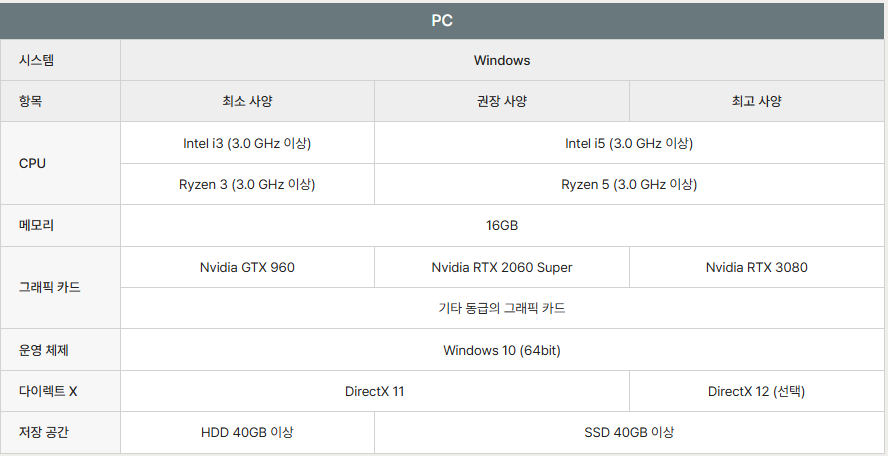Select the 16GB memory cell
This screenshot has height=456, width=888.
point(502,225)
